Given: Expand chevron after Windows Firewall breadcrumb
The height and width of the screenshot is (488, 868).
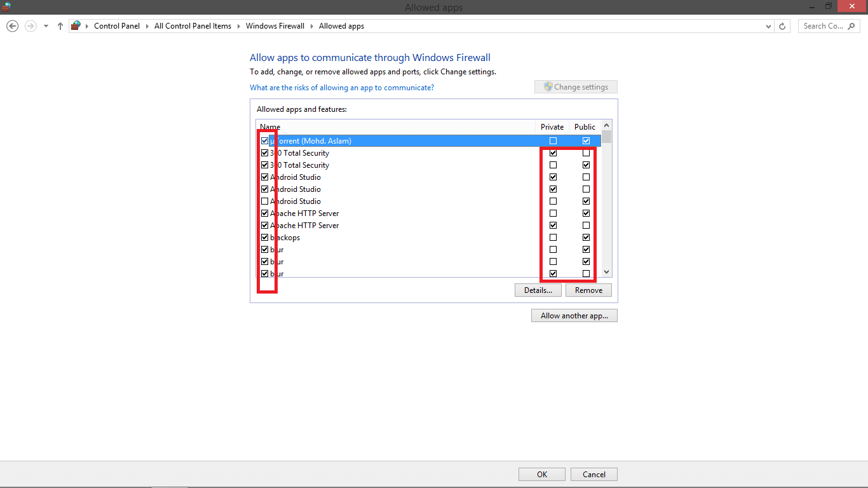Looking at the screenshot, I should pyautogui.click(x=311, y=26).
